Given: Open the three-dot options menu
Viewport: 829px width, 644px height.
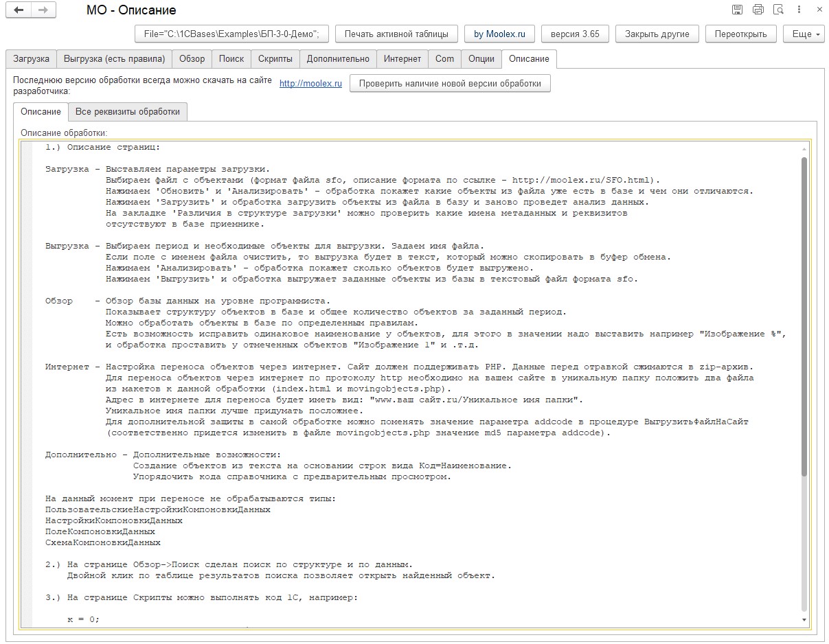Looking at the screenshot, I should pyautogui.click(x=800, y=10).
